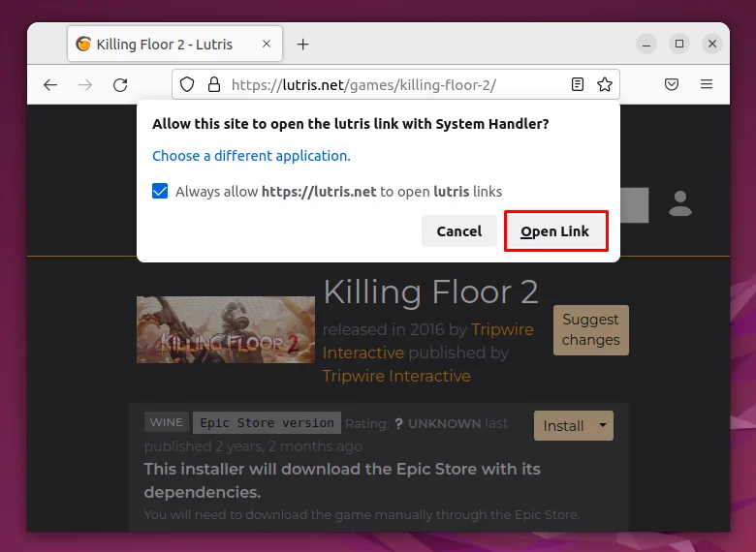Viewport: 756px width, 552px height.
Task: Toggle reader view icon in address bar
Action: pos(577,84)
